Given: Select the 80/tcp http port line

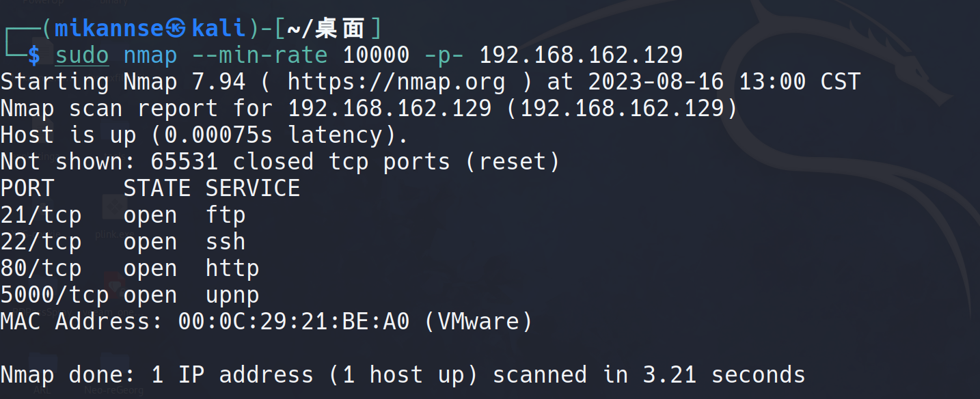Looking at the screenshot, I should tap(130, 269).
